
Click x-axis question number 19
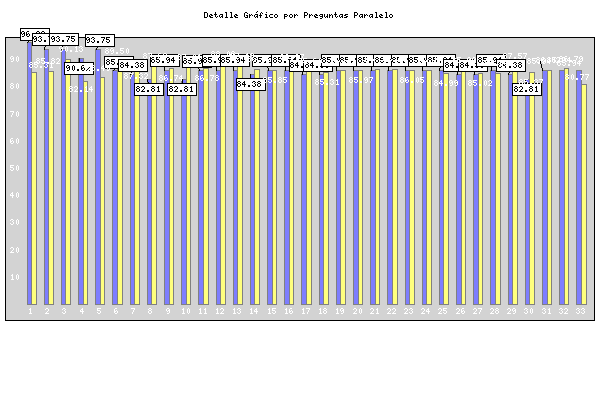(340, 311)
